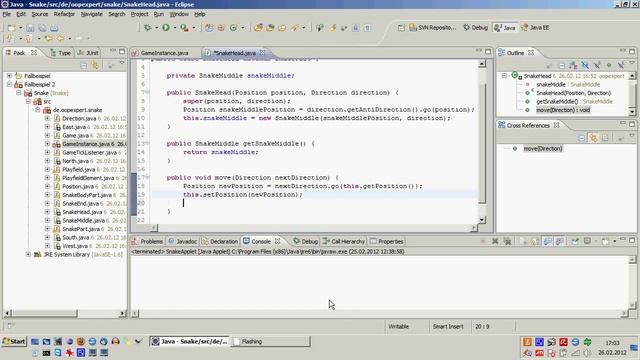The image size is (640, 360).
Task: Switch to Debug perspective
Action: 476,28
